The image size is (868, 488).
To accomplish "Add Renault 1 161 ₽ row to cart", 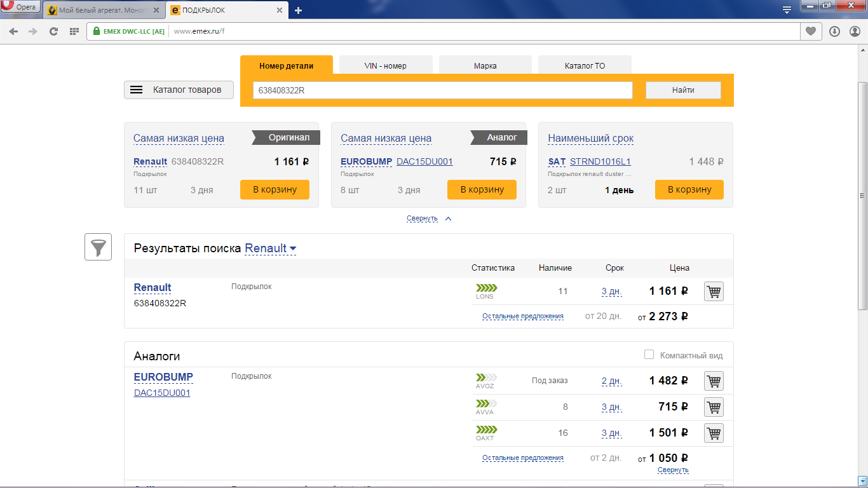I will pos(714,292).
